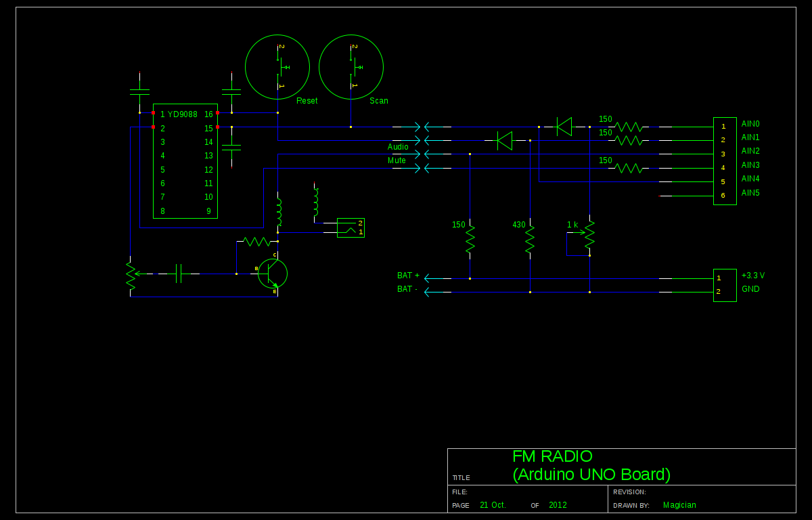Click the AIN1 pin label
The image size is (812, 520).
(750, 137)
